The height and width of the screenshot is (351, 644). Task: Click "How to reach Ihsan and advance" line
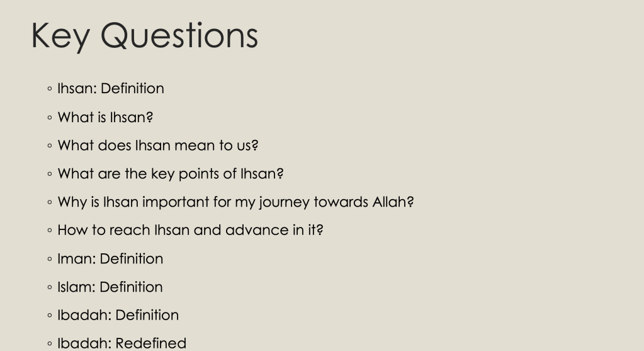pyautogui.click(x=190, y=230)
